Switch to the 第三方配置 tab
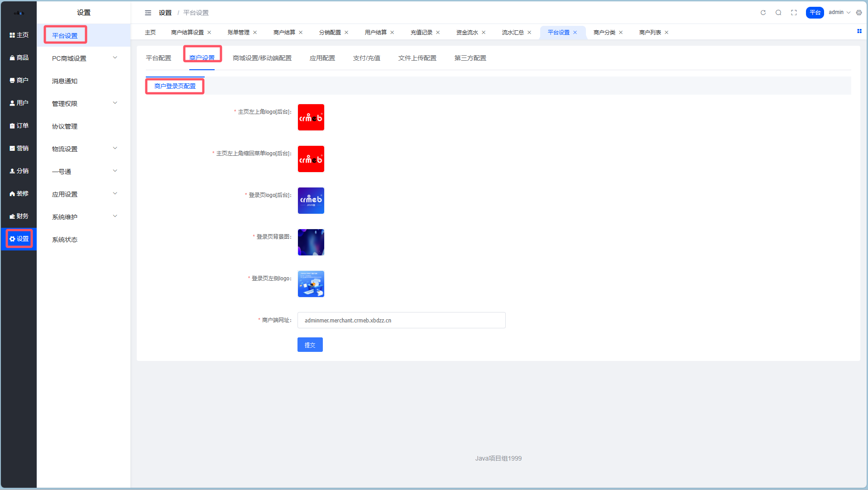Screen dimensions: 868x490 click(x=470, y=58)
